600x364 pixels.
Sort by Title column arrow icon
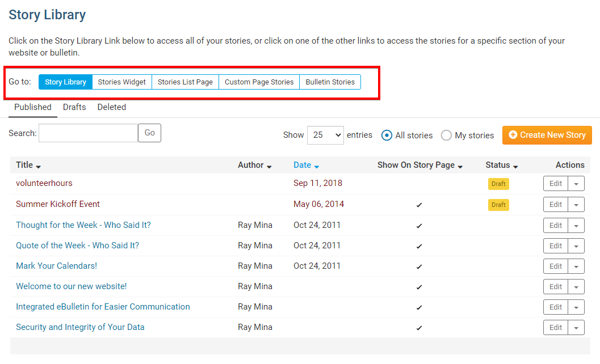coord(39,166)
